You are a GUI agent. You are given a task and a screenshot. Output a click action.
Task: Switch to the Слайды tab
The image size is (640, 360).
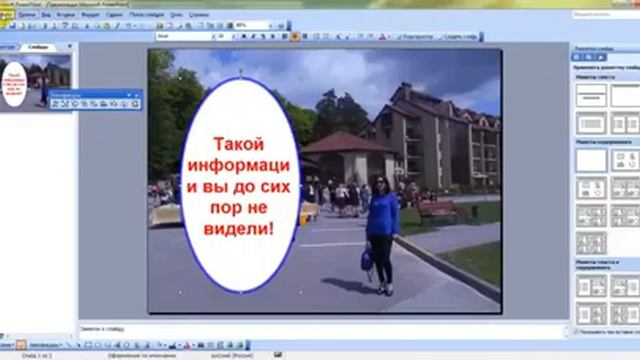[x=38, y=47]
